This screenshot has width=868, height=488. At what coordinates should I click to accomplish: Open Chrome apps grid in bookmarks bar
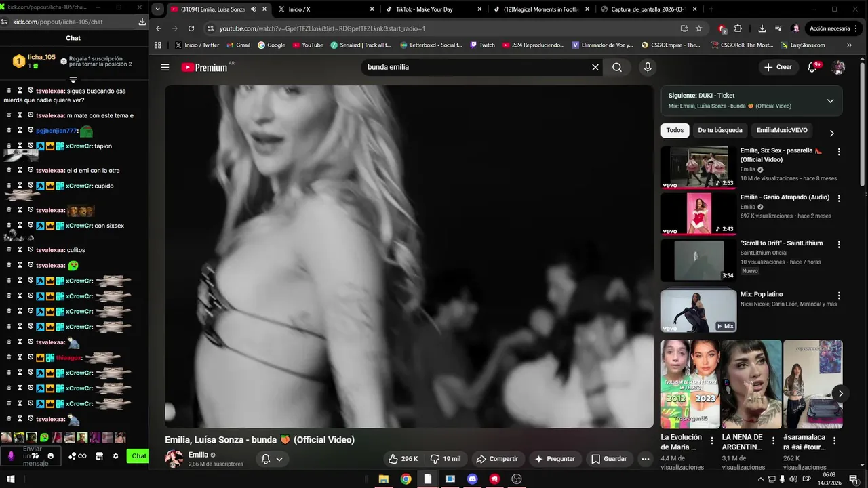pyautogui.click(x=158, y=45)
